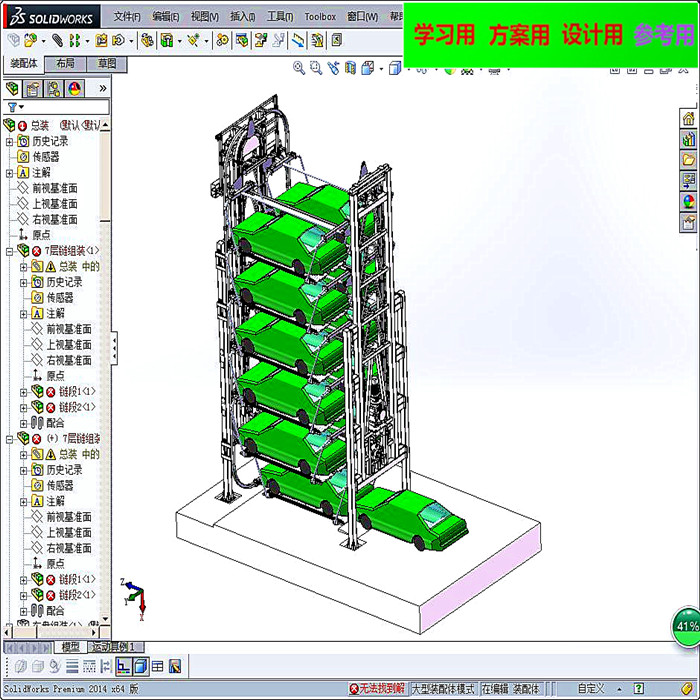Click the Show Hidden Components icon

(147, 41)
